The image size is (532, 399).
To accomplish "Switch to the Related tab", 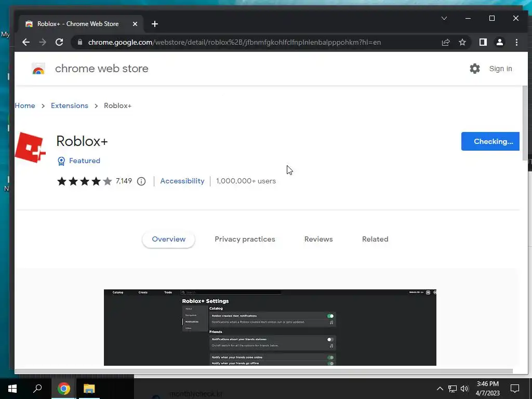I will click(375, 239).
